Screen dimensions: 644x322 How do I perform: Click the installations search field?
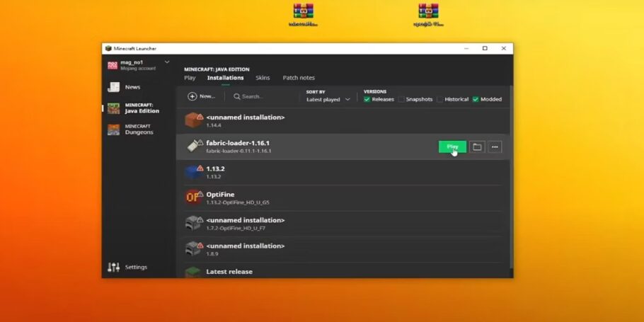263,96
